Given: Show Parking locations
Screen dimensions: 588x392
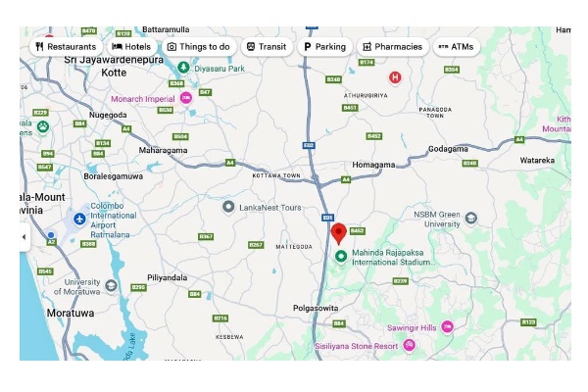Looking at the screenshot, I should tap(324, 47).
